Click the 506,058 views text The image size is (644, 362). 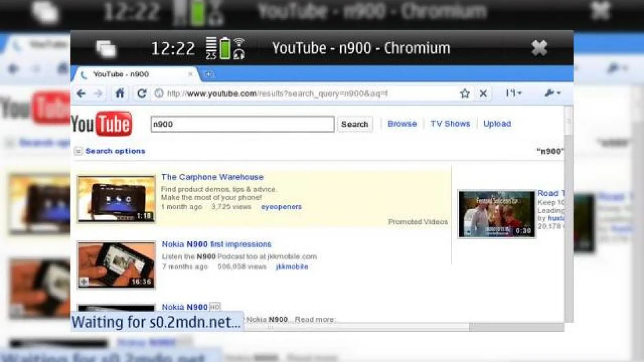tap(242, 266)
